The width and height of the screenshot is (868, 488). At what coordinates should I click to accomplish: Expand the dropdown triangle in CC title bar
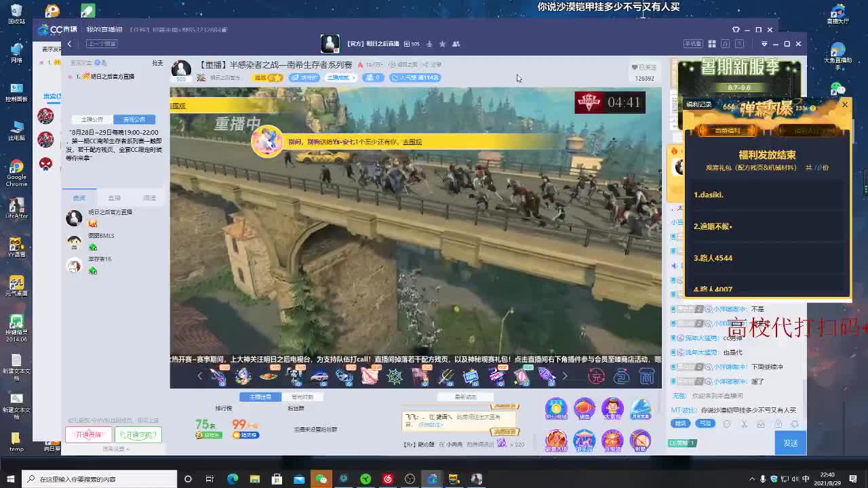(x=764, y=44)
